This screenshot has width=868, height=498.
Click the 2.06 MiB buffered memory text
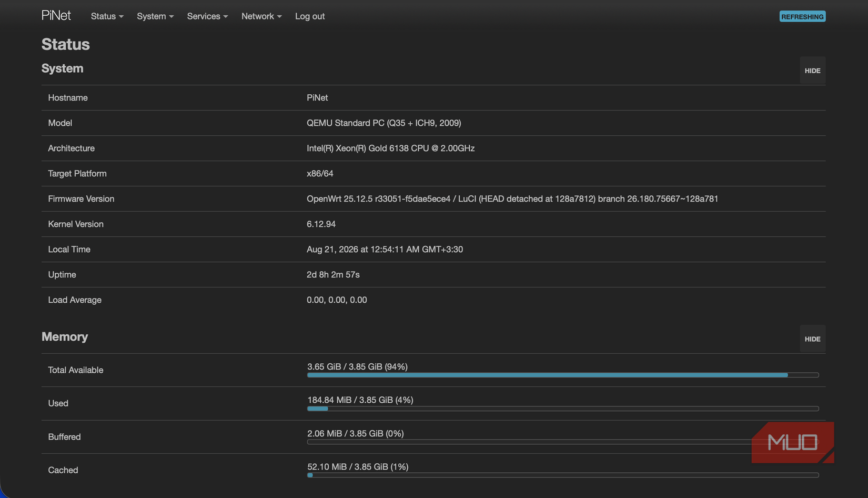356,433
